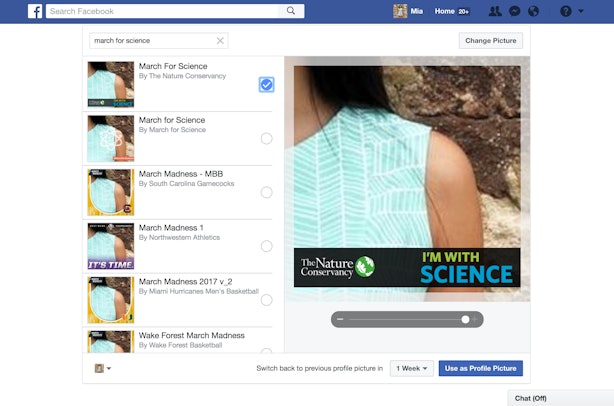This screenshot has width=614, height=406.
Task: Click the frame zoom slider handle
Action: [465, 319]
